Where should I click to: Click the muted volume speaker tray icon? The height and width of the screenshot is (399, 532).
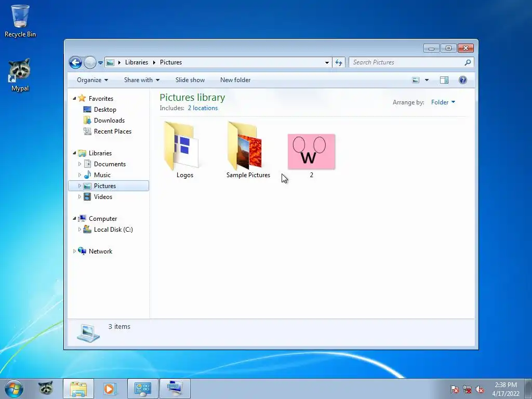(480, 389)
